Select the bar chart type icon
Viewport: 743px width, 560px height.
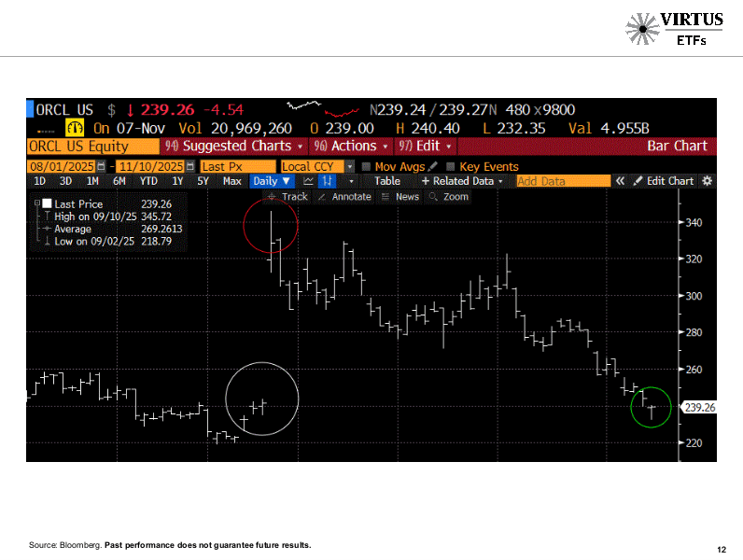coord(327,181)
